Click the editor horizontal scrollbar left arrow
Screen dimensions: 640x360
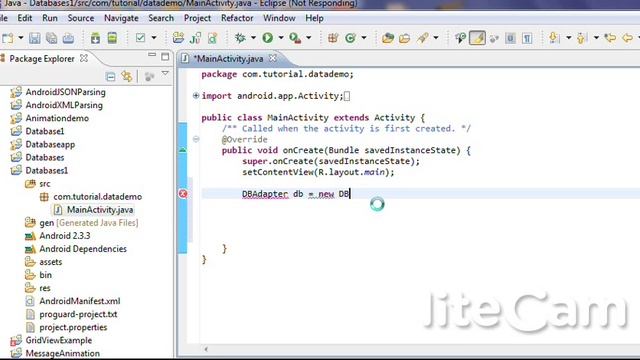(206, 349)
